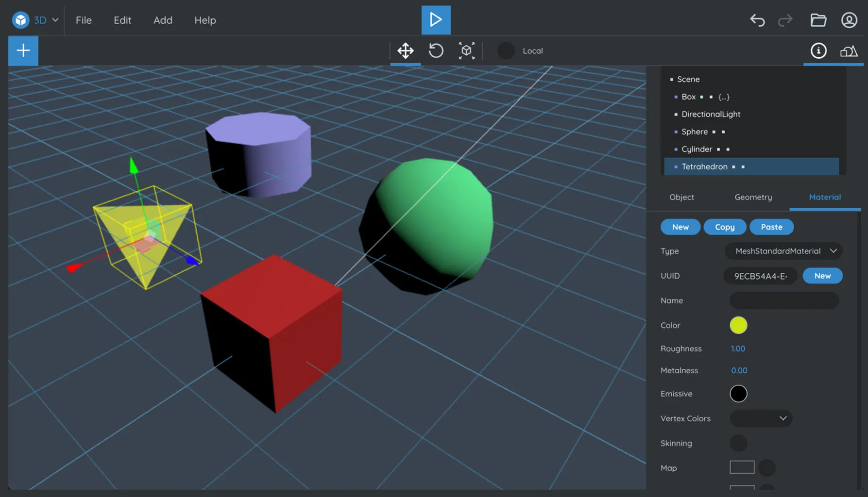Screen dimensions: 868x497
Task: Undo the last action
Action: (757, 20)
